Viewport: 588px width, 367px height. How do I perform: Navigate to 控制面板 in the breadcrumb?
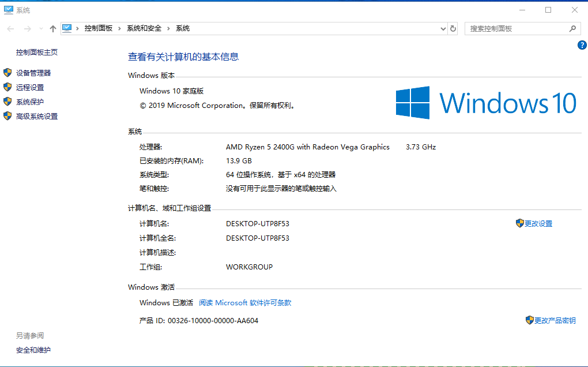point(97,28)
